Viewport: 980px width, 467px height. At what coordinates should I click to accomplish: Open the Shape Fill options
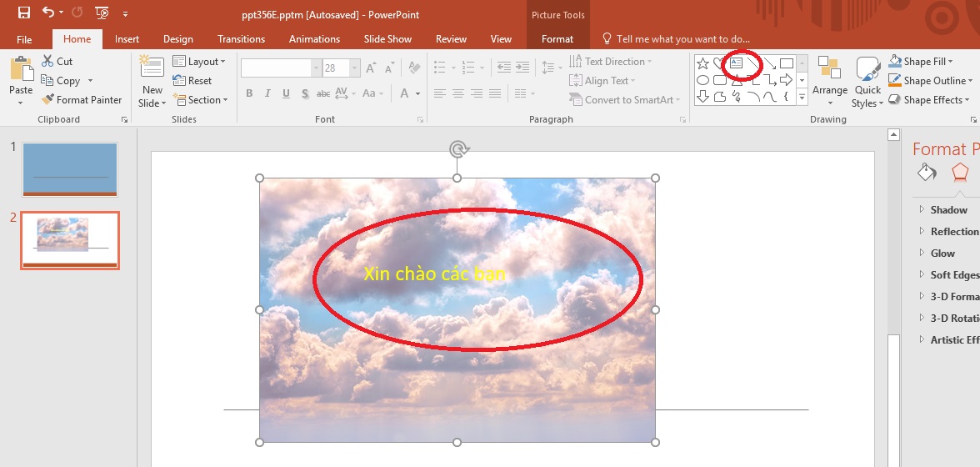(920, 61)
